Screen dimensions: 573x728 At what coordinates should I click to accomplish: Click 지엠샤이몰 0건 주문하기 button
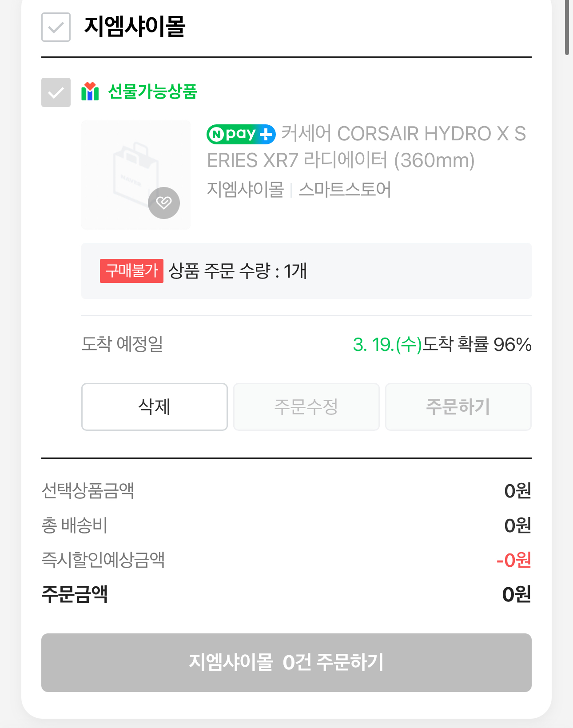286,663
